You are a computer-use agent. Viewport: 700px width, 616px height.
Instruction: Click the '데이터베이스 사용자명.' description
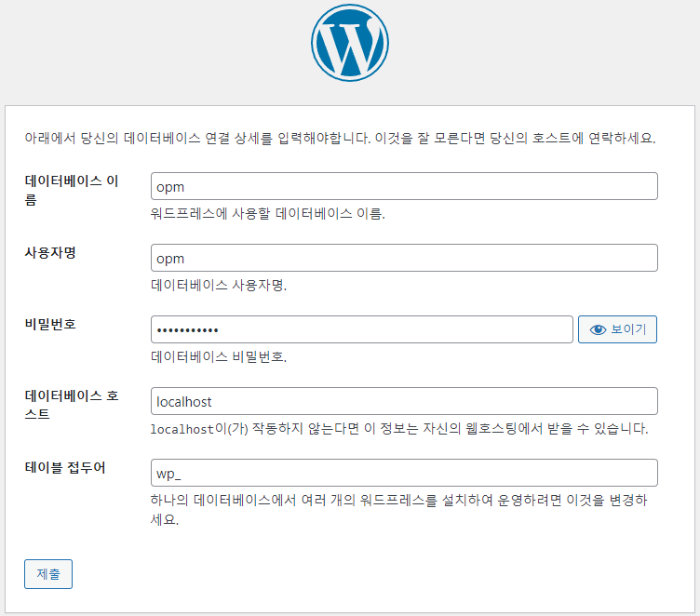coord(219,285)
